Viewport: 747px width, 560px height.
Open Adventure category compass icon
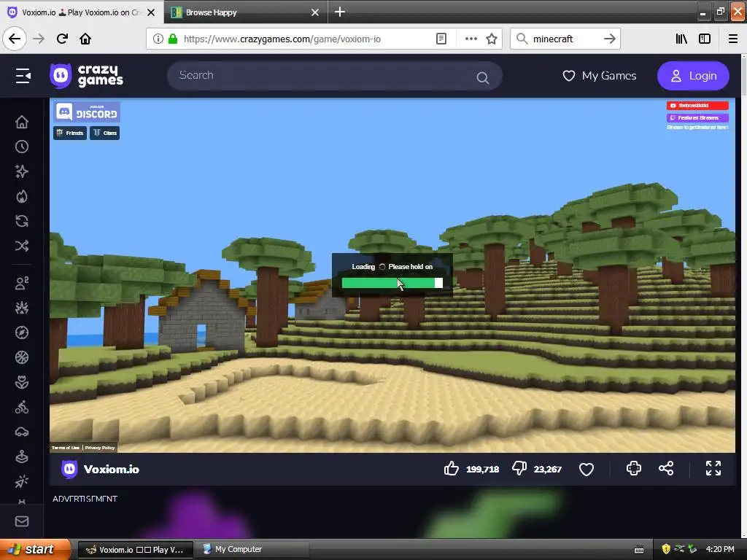[x=21, y=332]
